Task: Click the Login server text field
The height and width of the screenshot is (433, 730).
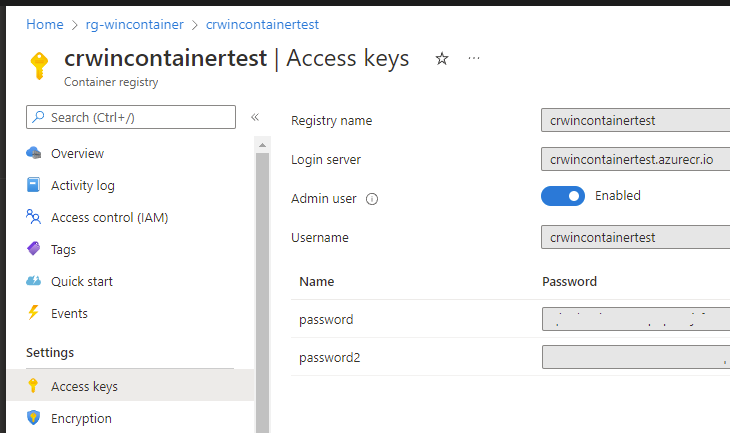Action: click(x=635, y=159)
